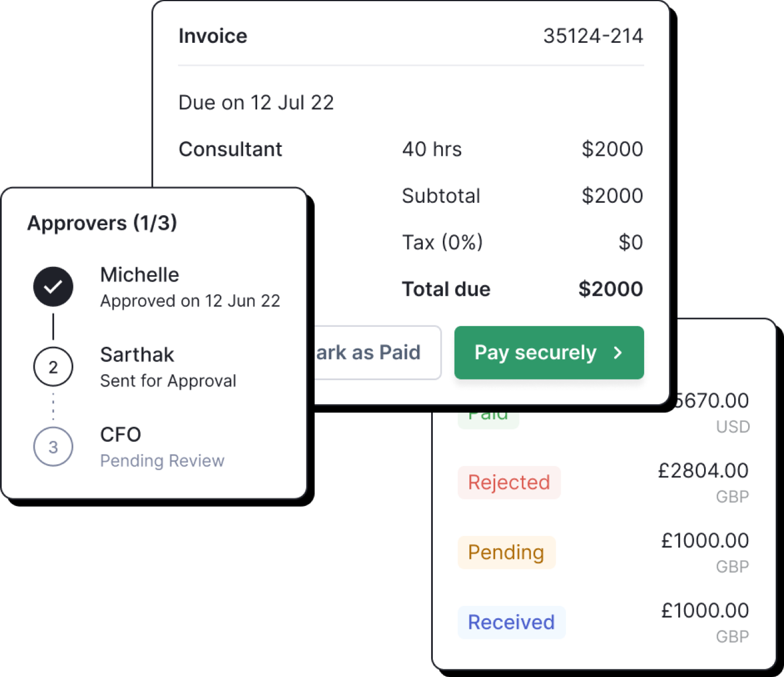
Task: Click Michelle's approved checkmark icon
Action: click(53, 287)
